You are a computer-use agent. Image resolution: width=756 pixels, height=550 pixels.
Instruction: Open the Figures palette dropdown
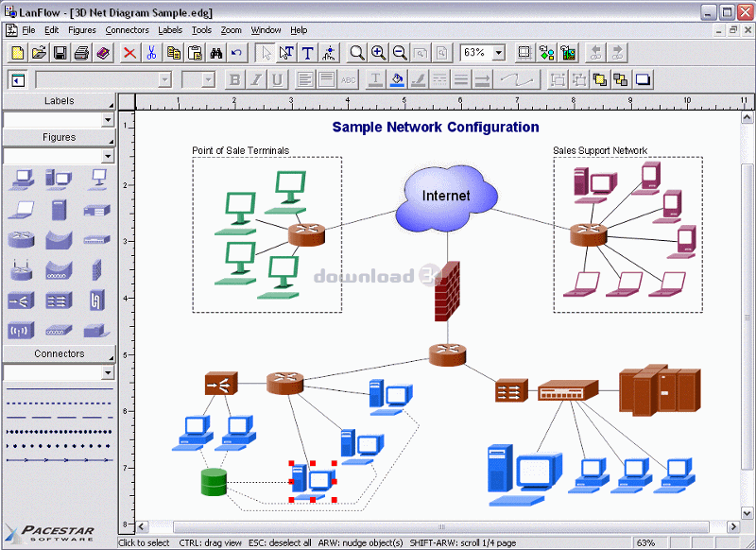tap(108, 156)
